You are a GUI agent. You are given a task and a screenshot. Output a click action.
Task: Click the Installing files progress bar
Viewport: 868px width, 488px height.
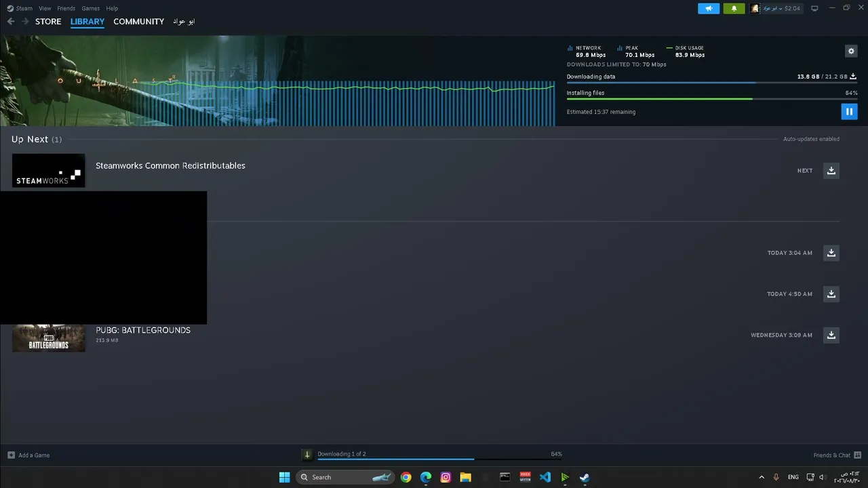pos(712,99)
